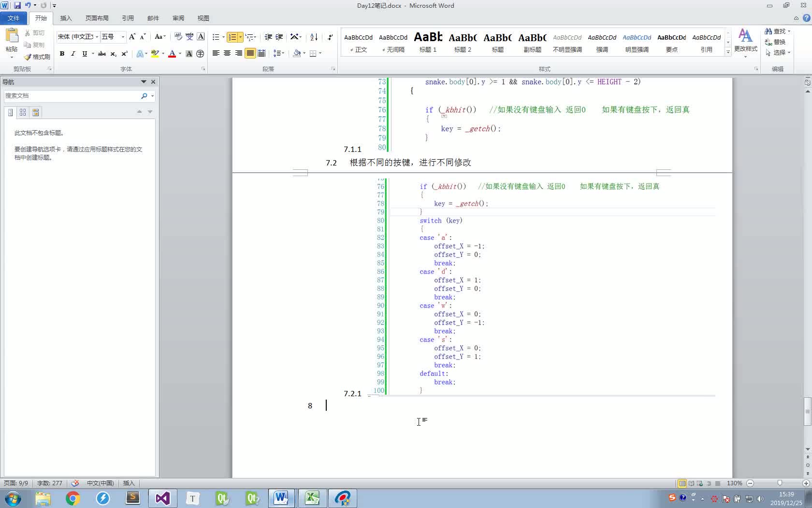Viewport: 812px width, 508px height.
Task: Click the Show paragraph marks icon
Action: pyautogui.click(x=330, y=37)
